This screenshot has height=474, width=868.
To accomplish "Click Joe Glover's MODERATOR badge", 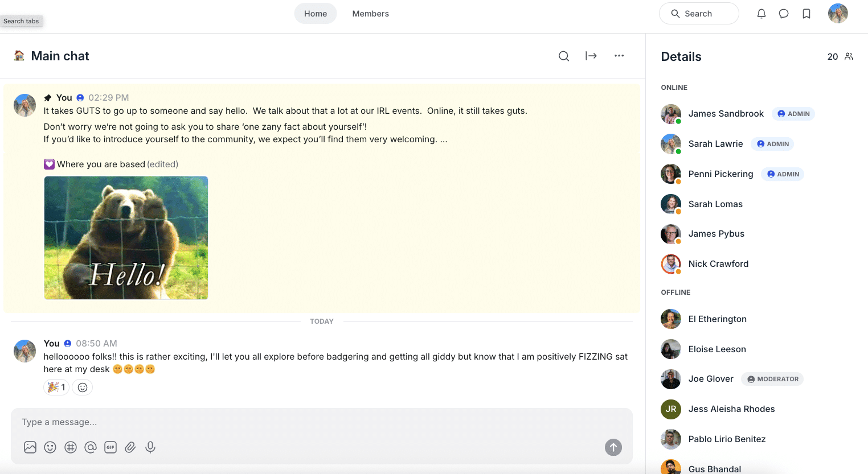I will point(772,379).
